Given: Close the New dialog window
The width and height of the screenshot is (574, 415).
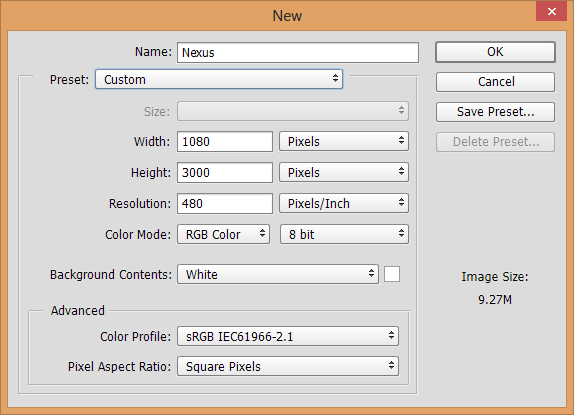Looking at the screenshot, I should point(552,11).
